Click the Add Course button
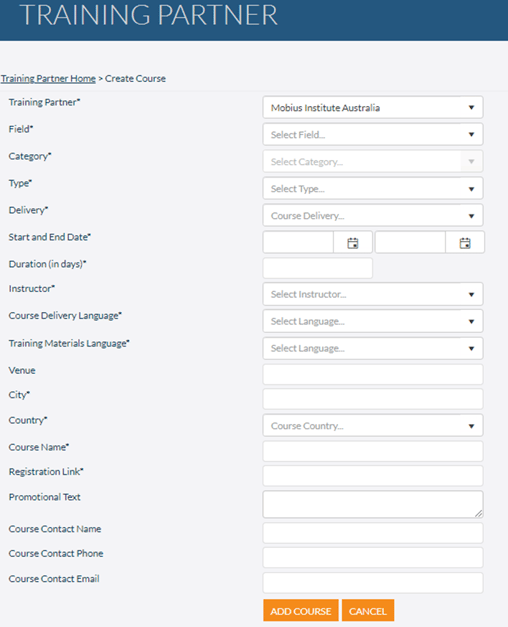This screenshot has width=508, height=627. pyautogui.click(x=301, y=611)
